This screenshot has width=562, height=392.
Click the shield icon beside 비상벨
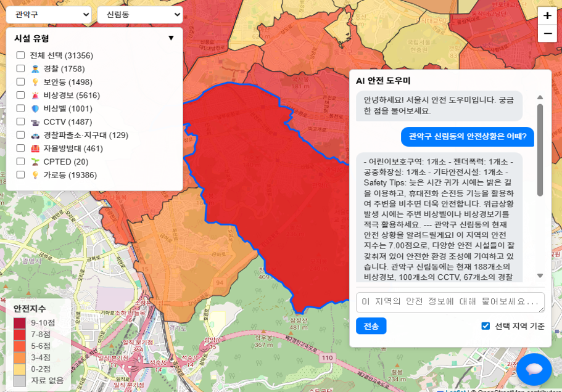35,108
